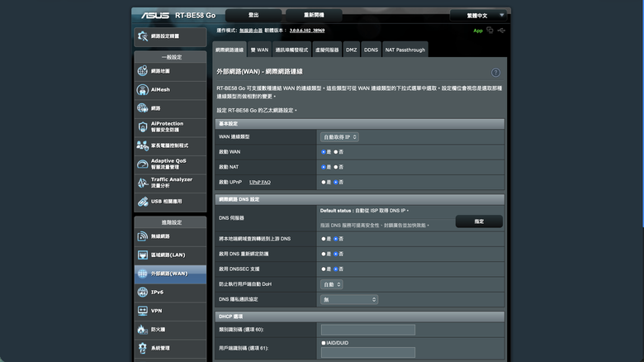
Task: Select No for DNSSEC support
Action: pos(335,269)
